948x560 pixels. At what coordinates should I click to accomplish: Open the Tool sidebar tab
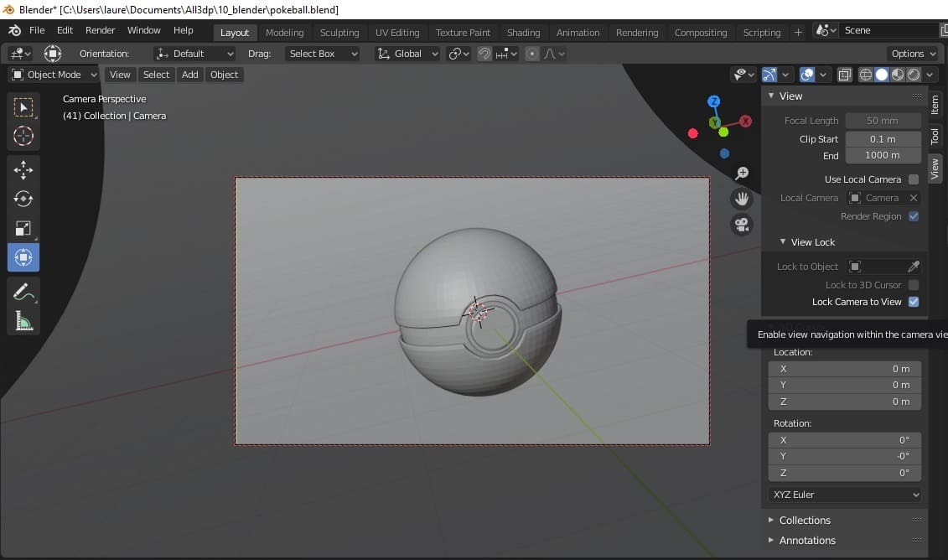tap(935, 136)
